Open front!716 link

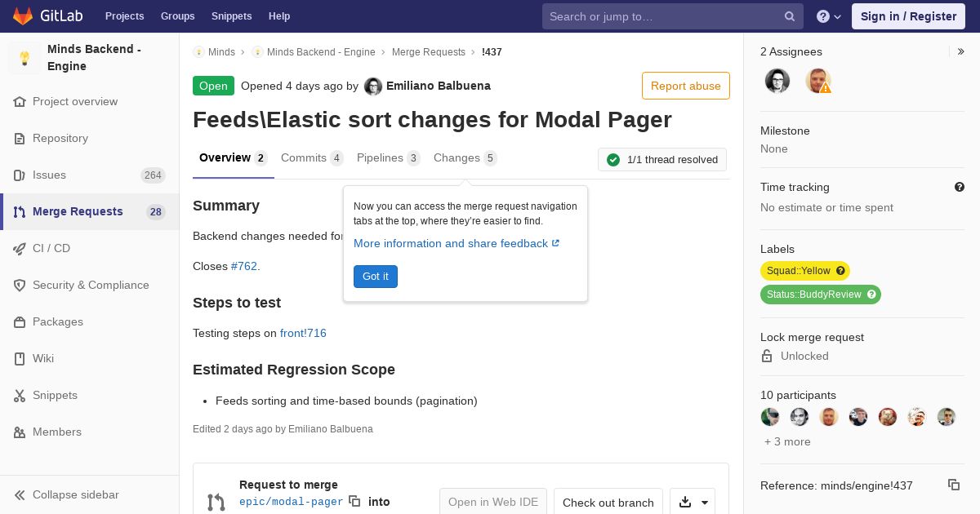tap(303, 333)
